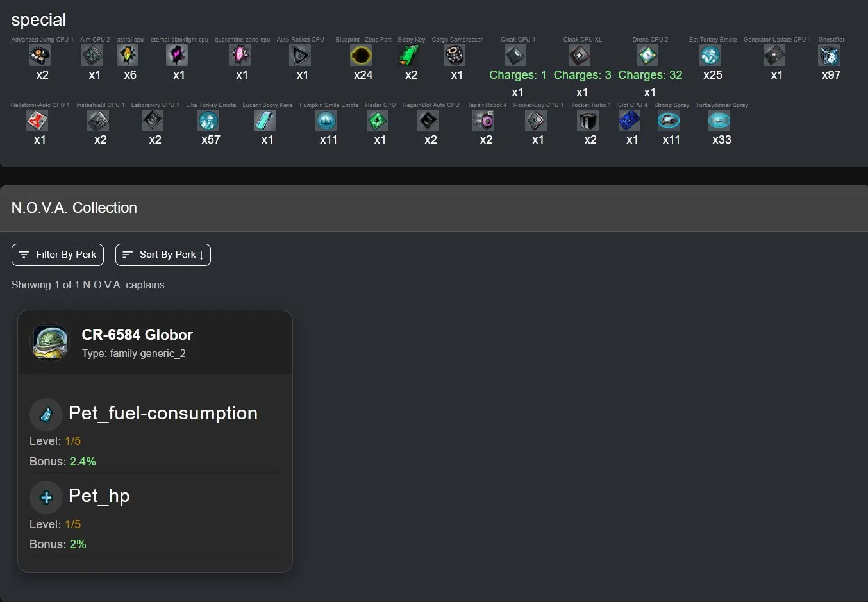Click the Cargo Compressor icon

click(x=455, y=56)
